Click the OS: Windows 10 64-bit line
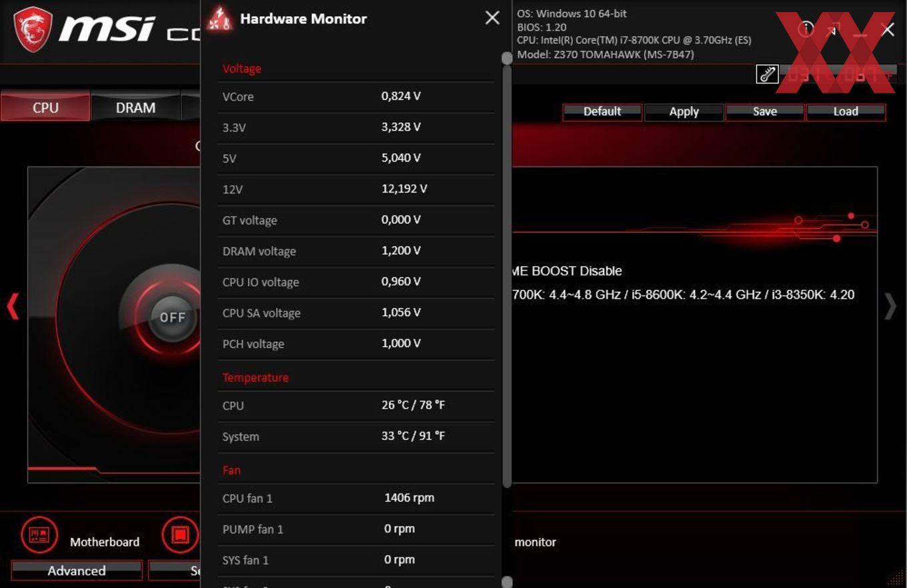 click(x=572, y=13)
